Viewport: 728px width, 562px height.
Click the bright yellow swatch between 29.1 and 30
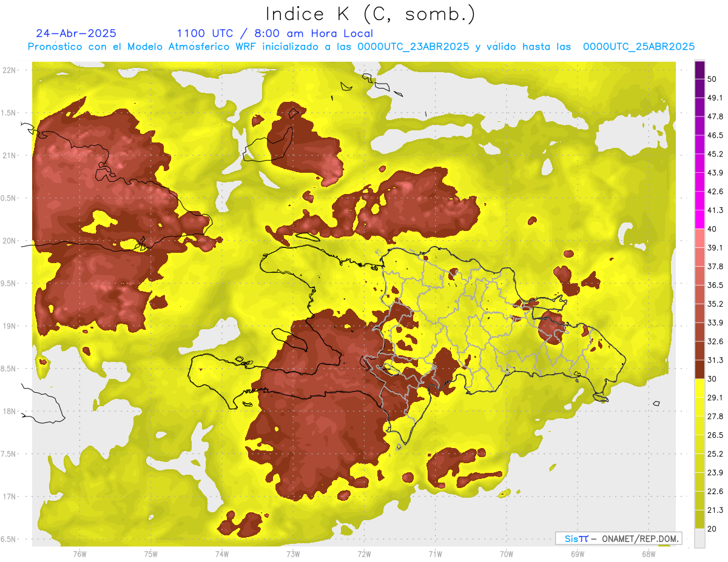[x=699, y=388]
